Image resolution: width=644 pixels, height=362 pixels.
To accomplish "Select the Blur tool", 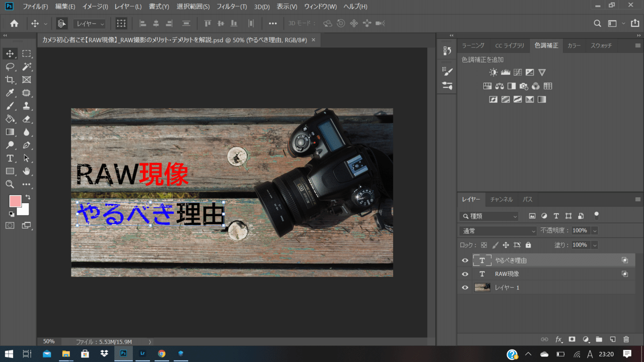I will click(x=27, y=132).
